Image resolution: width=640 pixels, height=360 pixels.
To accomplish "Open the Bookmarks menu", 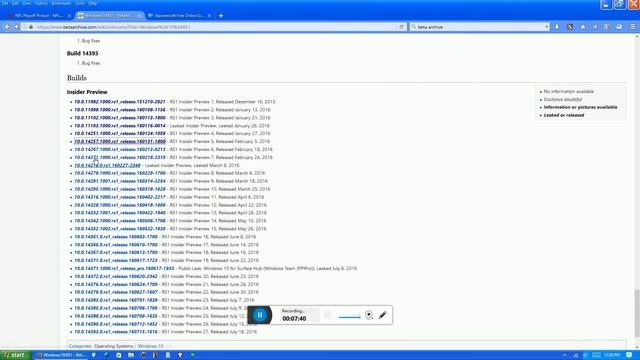I will coord(62,3).
